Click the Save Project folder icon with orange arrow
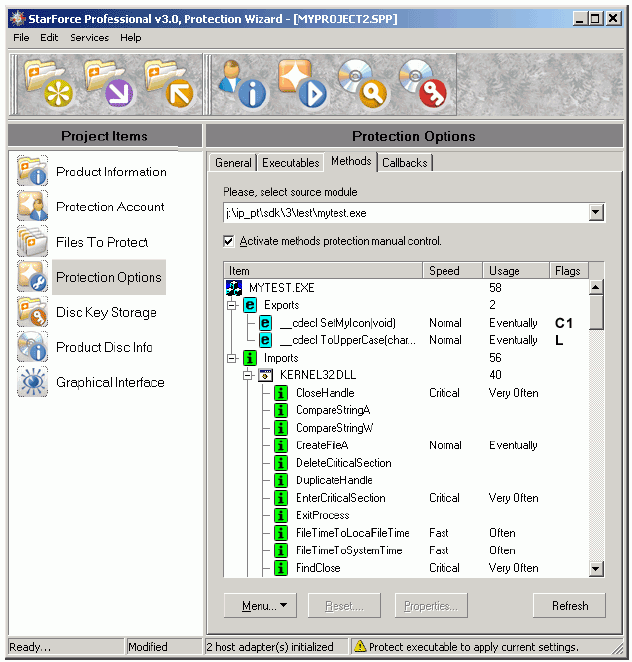Viewport: 632px width, 662px height. click(x=169, y=84)
